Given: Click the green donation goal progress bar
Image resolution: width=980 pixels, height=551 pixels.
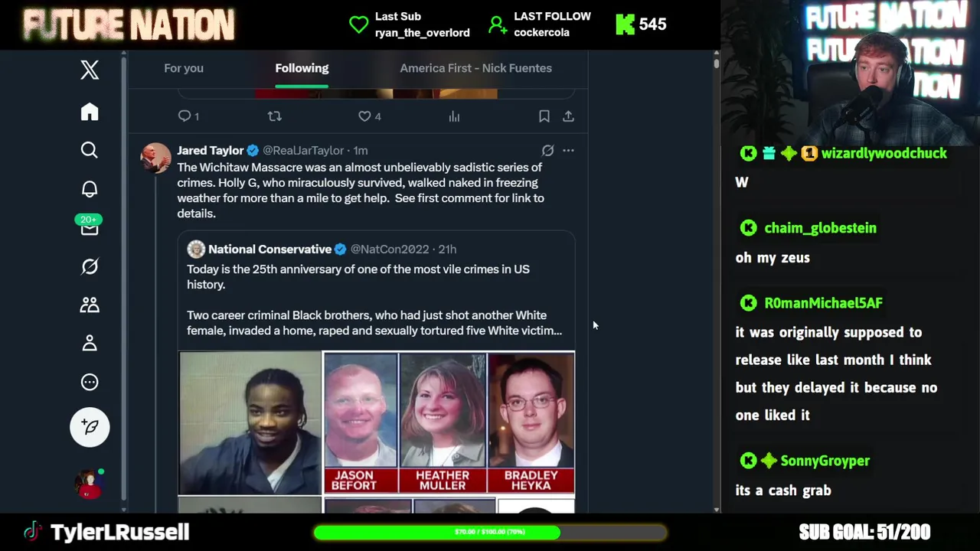Looking at the screenshot, I should click(x=490, y=532).
